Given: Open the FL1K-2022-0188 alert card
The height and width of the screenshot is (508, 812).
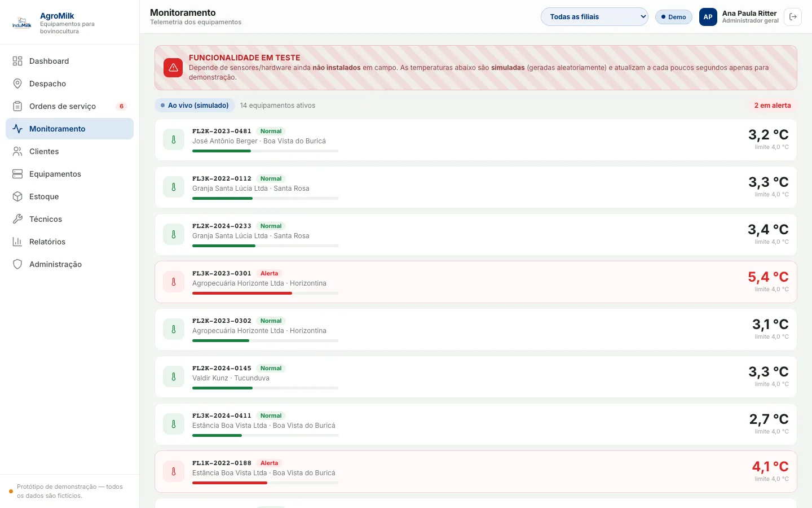Looking at the screenshot, I should (x=476, y=471).
